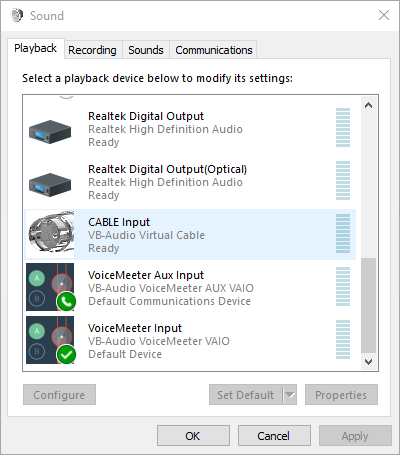Image resolution: width=400 pixels, height=455 pixels.
Task: Close the Sound dialog window
Action: point(384,15)
